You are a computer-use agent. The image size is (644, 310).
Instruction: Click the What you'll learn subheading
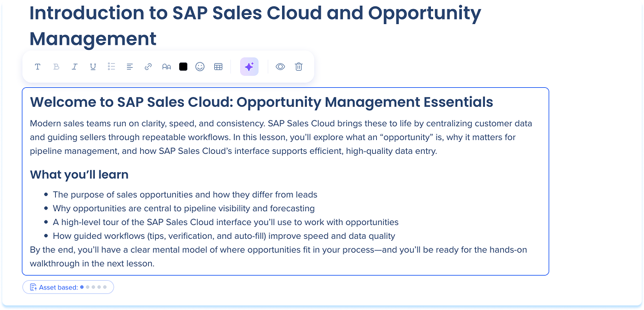pos(79,175)
